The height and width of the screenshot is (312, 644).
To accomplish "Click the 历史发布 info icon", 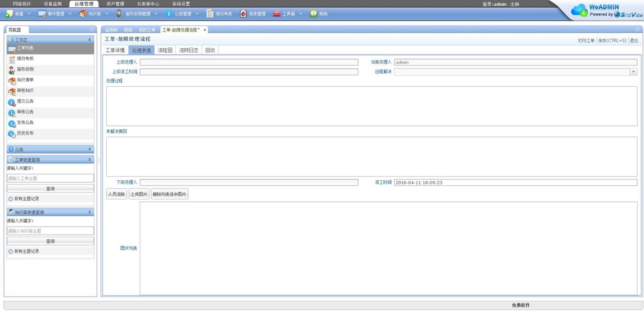I will [x=12, y=134].
